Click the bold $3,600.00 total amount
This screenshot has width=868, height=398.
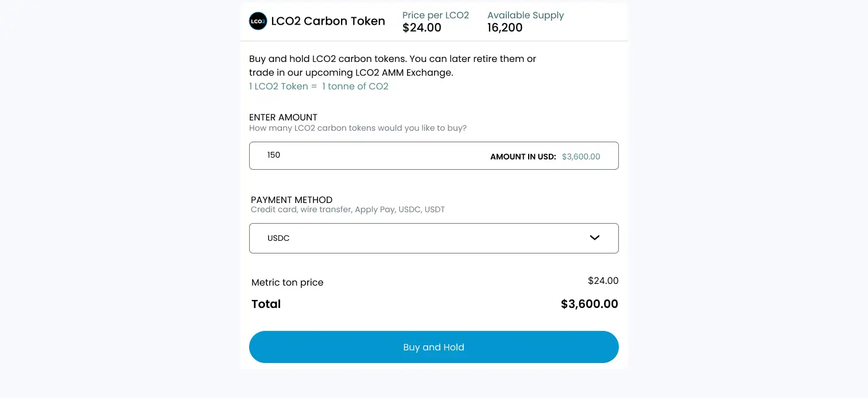point(589,304)
